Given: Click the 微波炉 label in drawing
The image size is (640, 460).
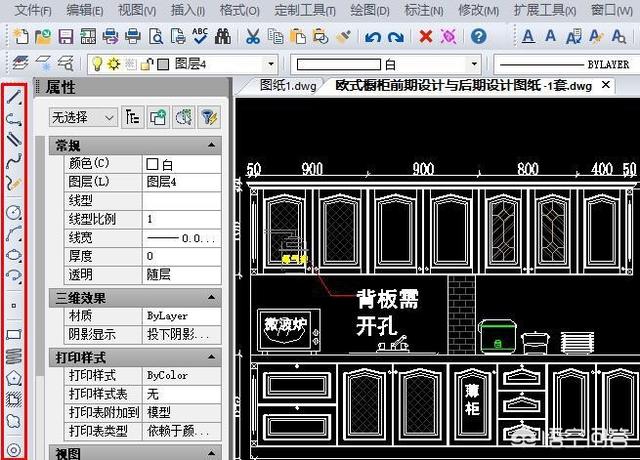Looking at the screenshot, I should point(286,324).
